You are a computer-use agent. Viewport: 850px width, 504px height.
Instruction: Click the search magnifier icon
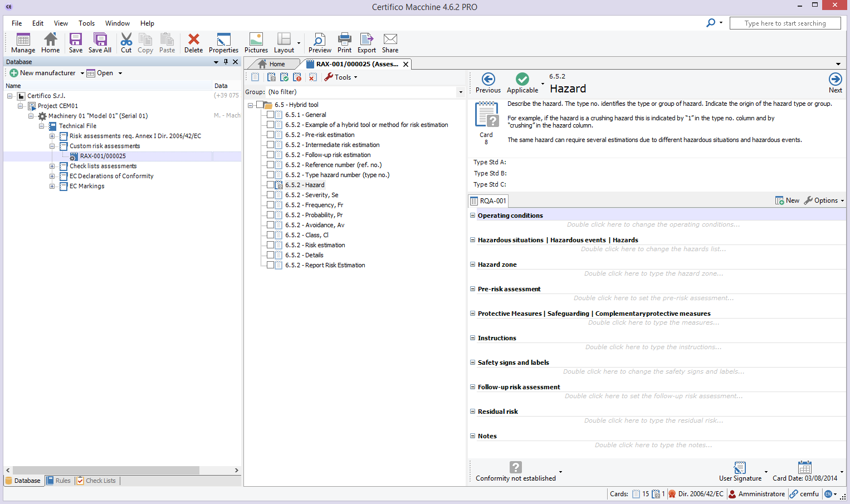pos(711,23)
